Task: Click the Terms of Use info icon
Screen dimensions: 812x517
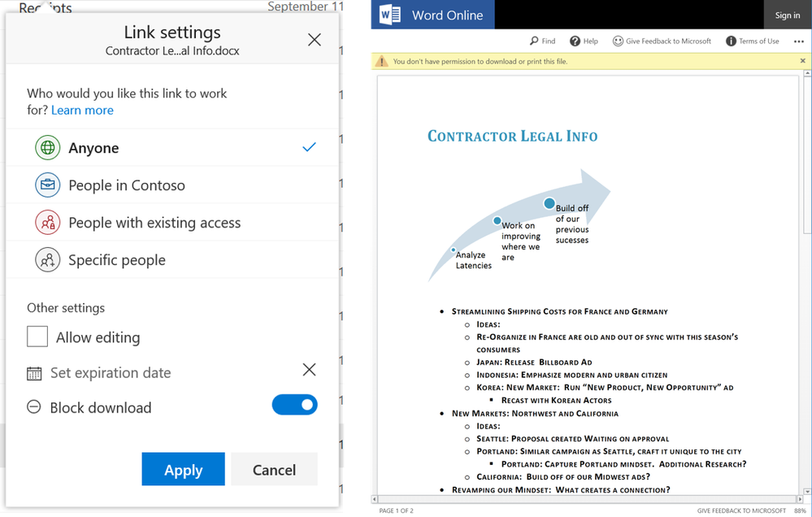Action: click(731, 41)
